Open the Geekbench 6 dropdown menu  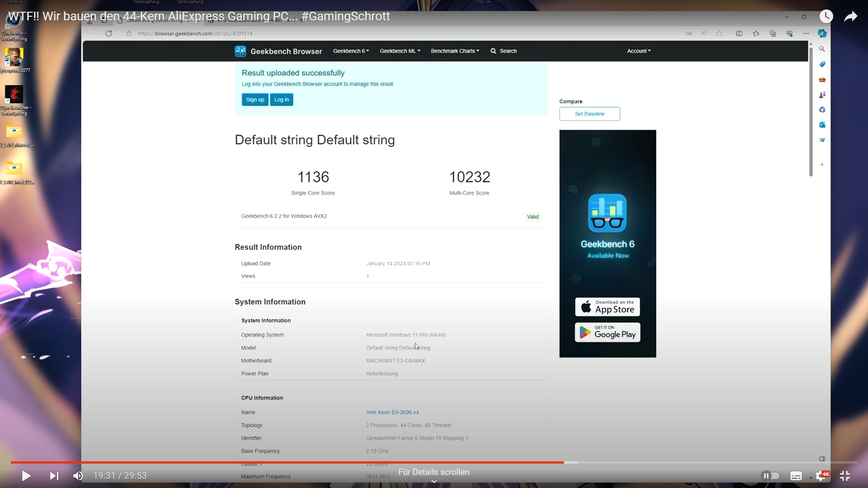[350, 51]
